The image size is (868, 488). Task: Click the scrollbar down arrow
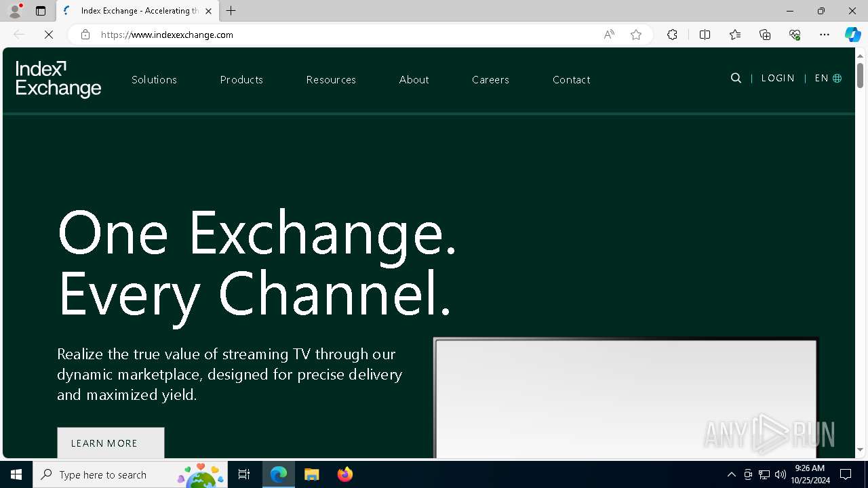[860, 449]
